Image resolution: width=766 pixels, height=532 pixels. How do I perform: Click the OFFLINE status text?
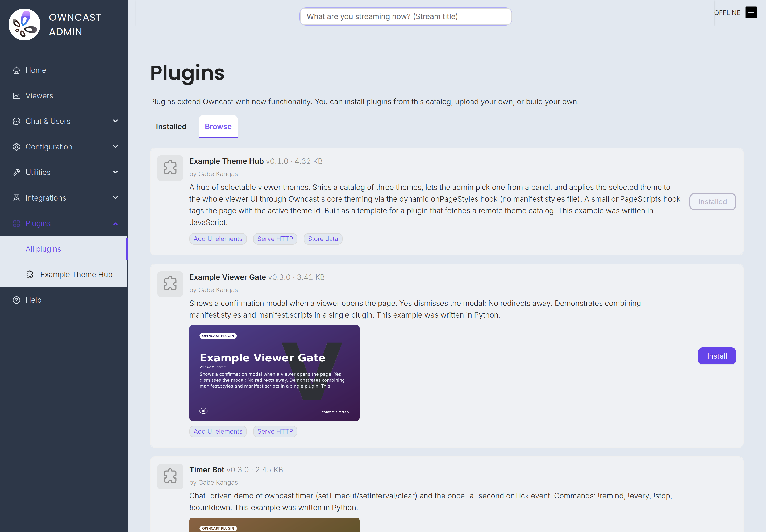pyautogui.click(x=727, y=13)
